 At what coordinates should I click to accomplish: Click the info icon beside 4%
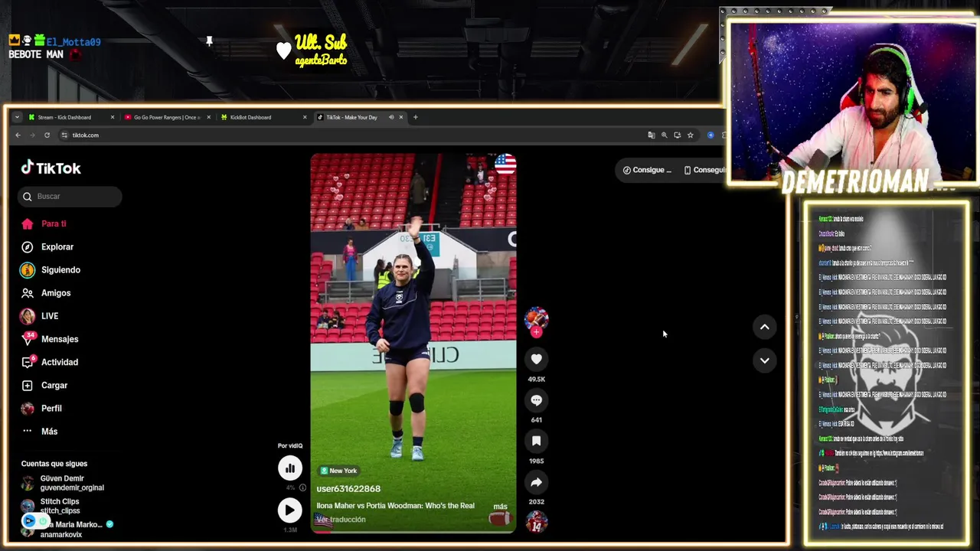(x=302, y=487)
